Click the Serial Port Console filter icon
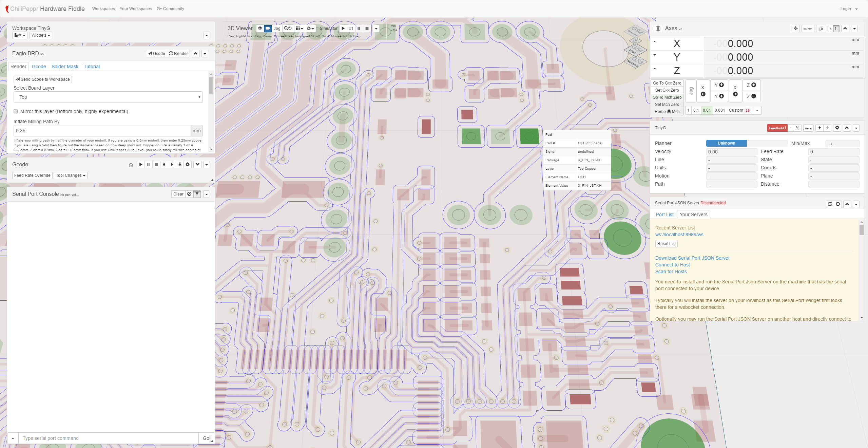Viewport: 868px width, 448px height. [197, 194]
